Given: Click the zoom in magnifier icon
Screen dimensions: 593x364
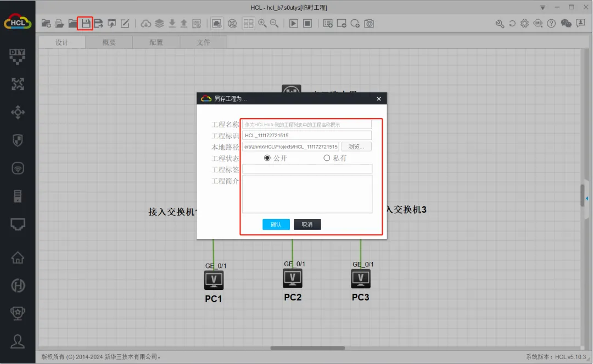Looking at the screenshot, I should pos(262,24).
